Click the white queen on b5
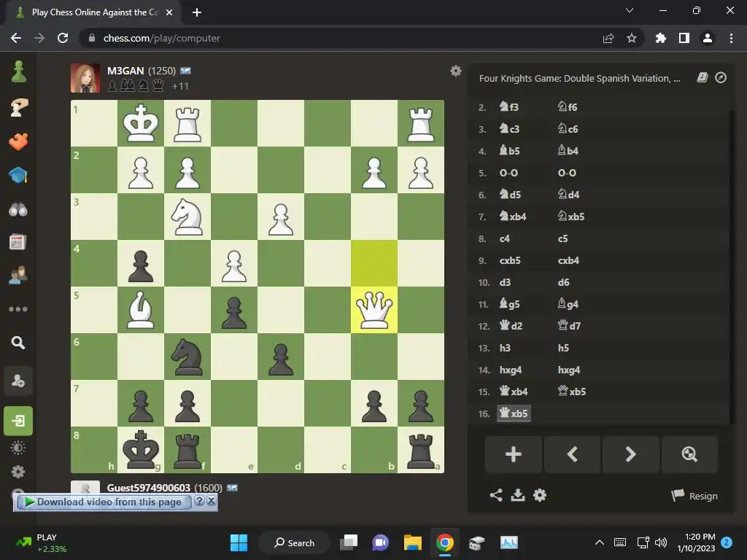This screenshot has height=560, width=747. [374, 310]
